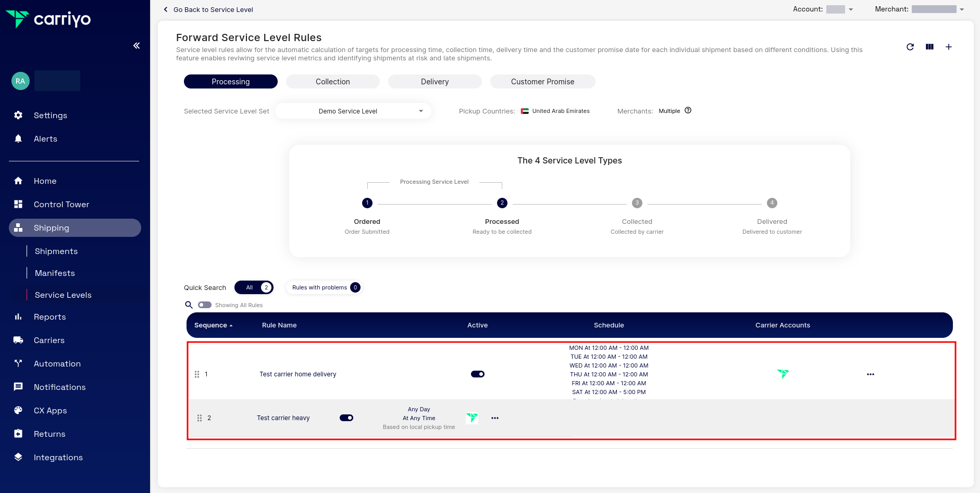This screenshot has height=493, width=980.
Task: Open the column layout icon
Action: [x=929, y=47]
